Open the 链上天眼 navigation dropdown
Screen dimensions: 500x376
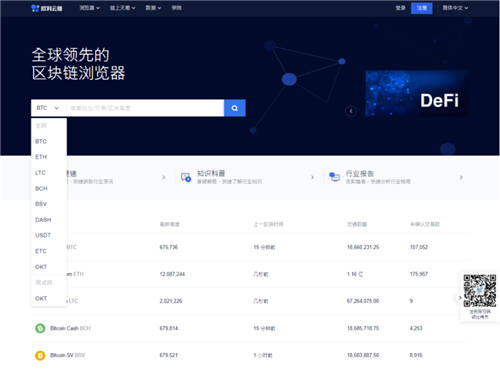tap(123, 8)
